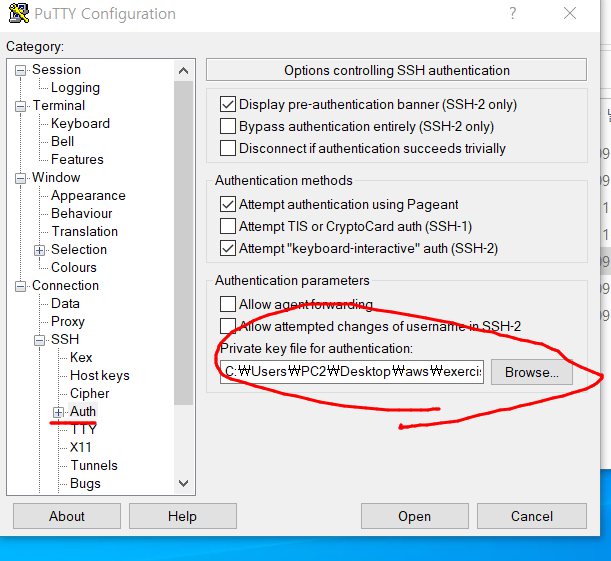Open Features settings category
The width and height of the screenshot is (611, 561).
(x=77, y=159)
